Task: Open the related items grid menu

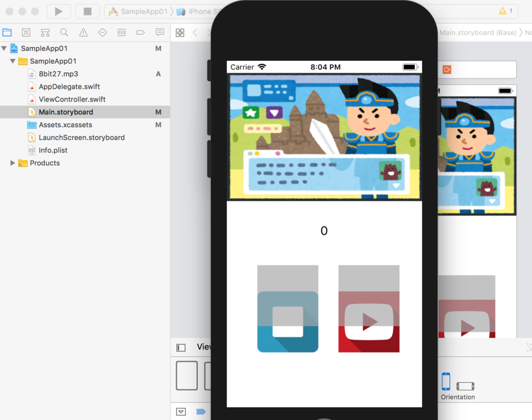Action: click(180, 33)
